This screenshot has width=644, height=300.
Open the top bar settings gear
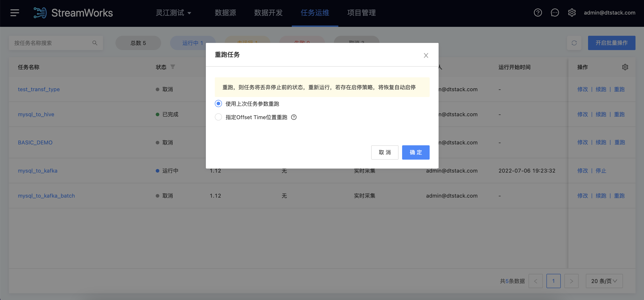pos(572,13)
